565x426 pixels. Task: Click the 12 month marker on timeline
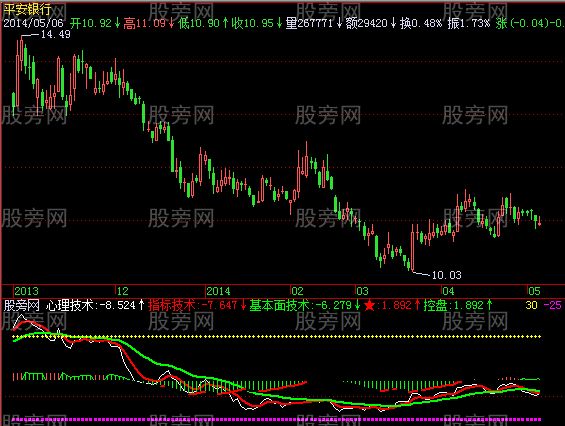coord(123,291)
